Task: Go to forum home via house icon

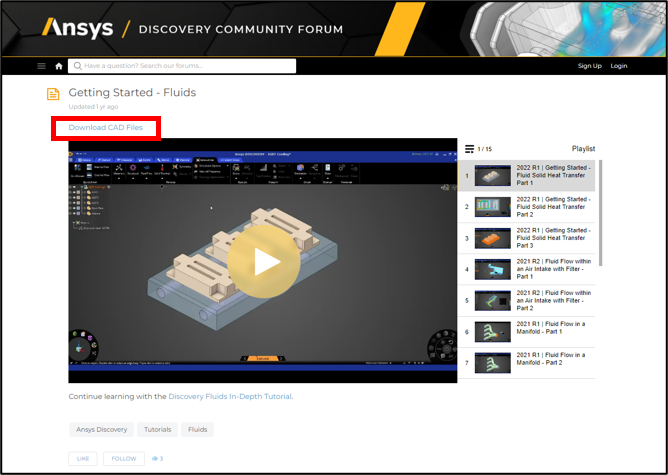Action: pos(59,66)
